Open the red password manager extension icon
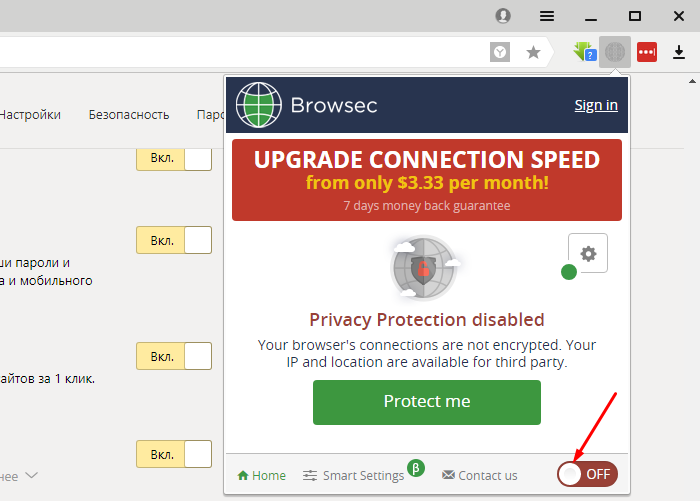The height and width of the screenshot is (501, 700). (x=646, y=52)
